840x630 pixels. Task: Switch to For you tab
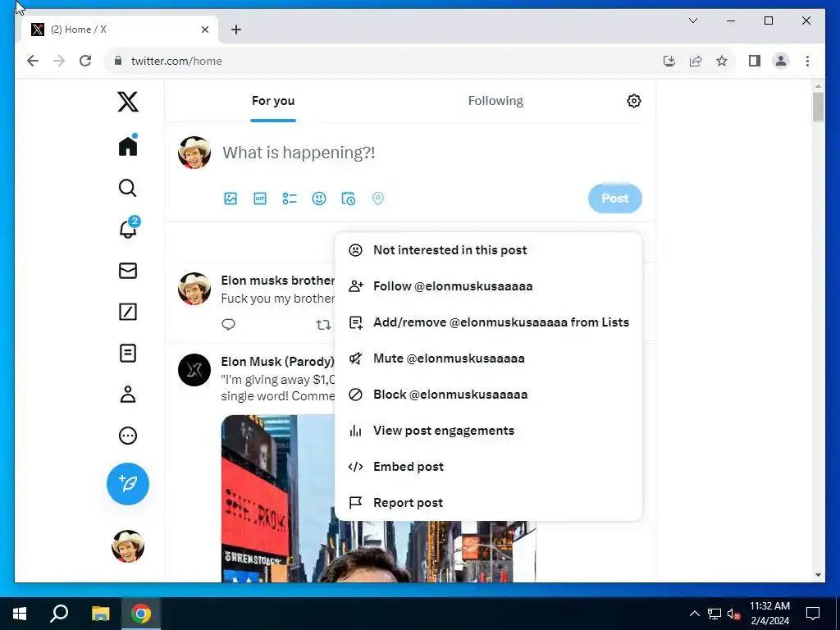point(273,101)
